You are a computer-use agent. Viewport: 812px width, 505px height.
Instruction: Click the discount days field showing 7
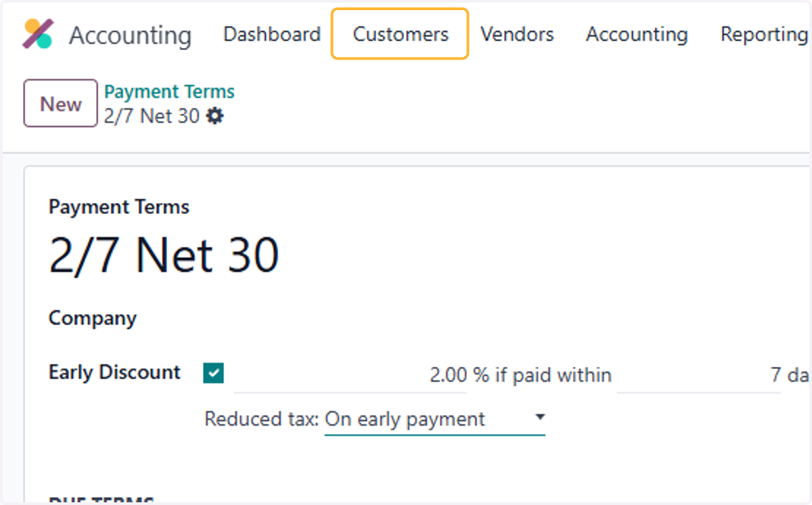[x=698, y=375]
